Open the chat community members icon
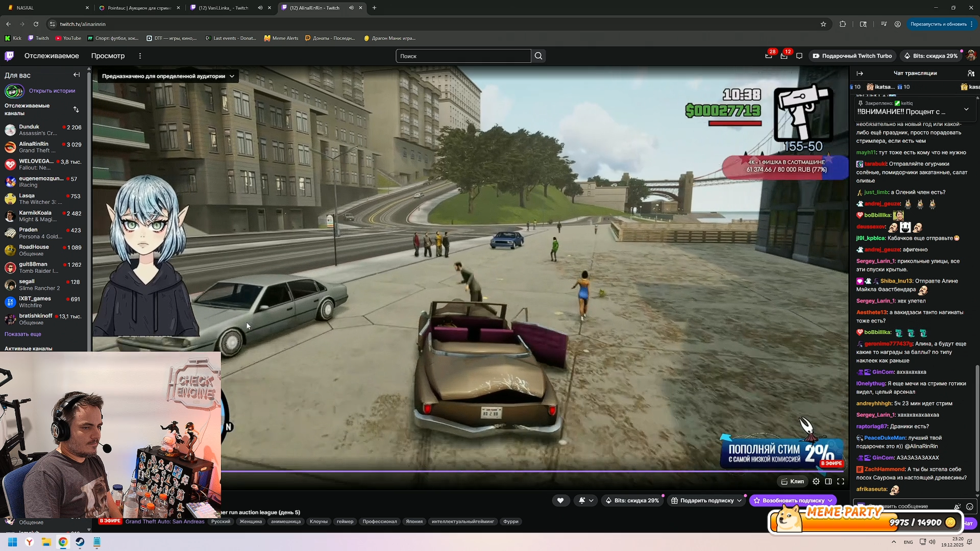 pos(970,73)
